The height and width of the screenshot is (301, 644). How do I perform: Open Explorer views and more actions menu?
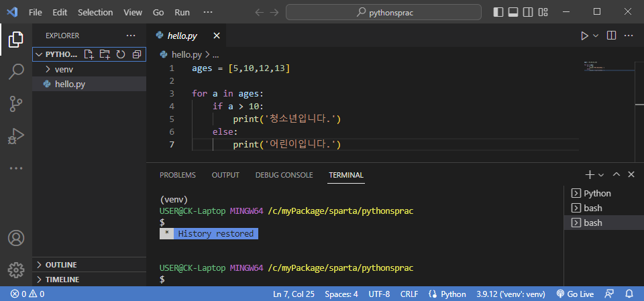[131, 36]
